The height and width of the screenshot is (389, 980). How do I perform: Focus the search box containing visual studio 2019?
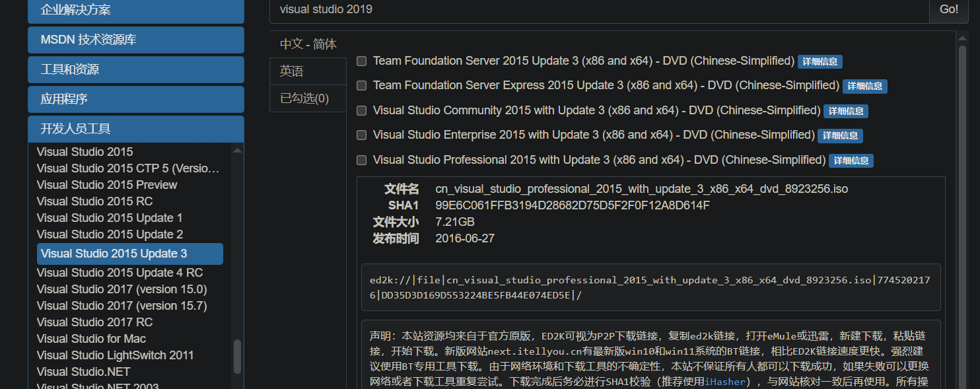599,9
